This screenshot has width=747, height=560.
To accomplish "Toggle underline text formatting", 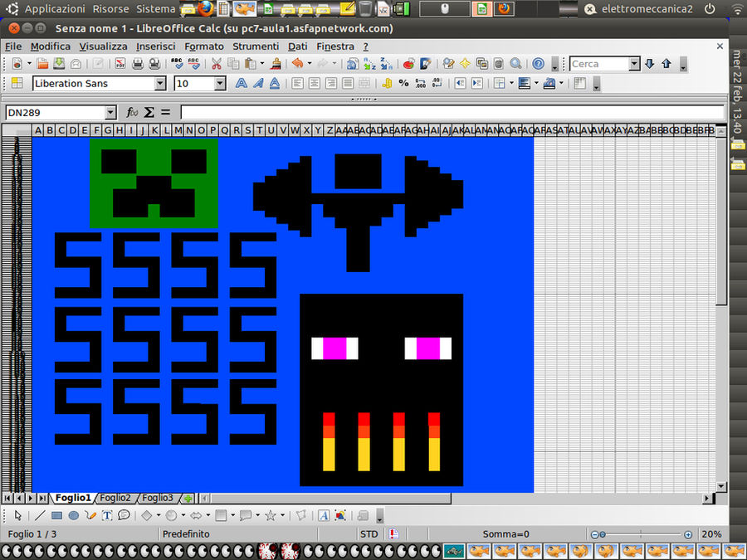I will (x=275, y=83).
